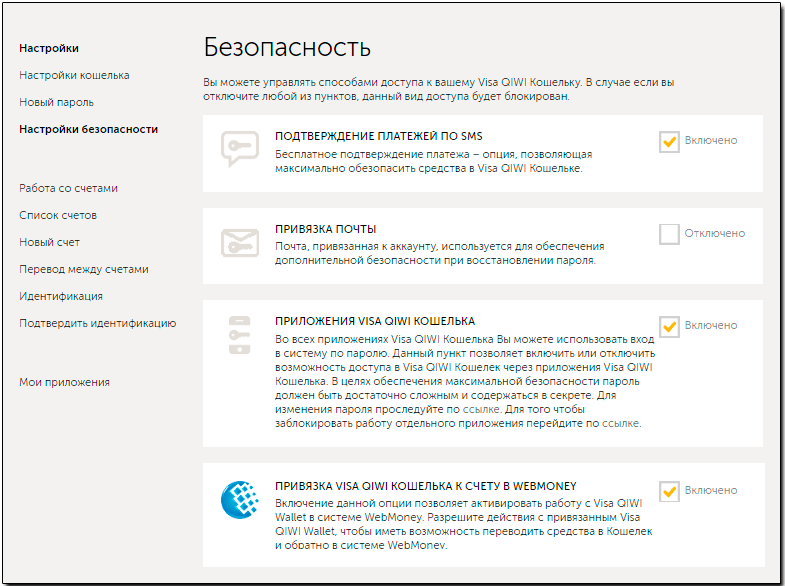Enable the Привязка почты checkbox
Image resolution: width=785 pixels, height=586 pixels.
(669, 234)
